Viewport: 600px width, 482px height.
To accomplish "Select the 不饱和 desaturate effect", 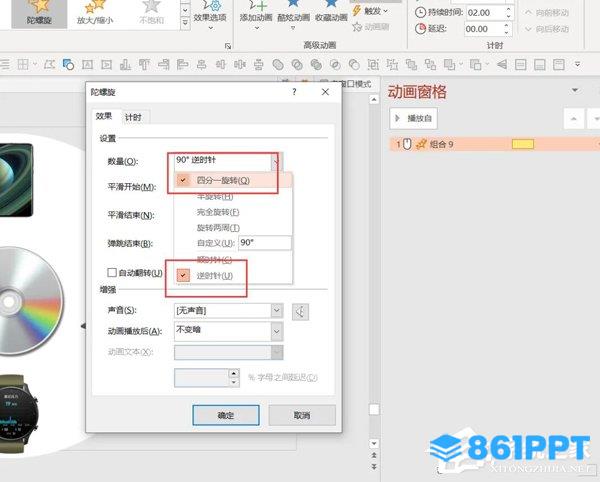I will pos(151,13).
